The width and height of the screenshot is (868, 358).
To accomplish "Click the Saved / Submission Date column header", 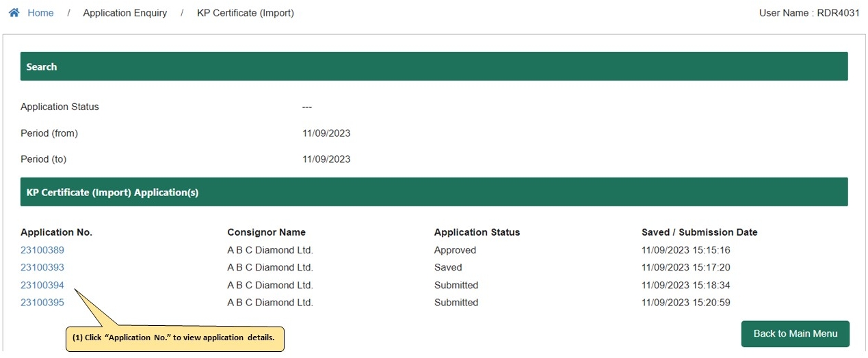I will pos(700,232).
